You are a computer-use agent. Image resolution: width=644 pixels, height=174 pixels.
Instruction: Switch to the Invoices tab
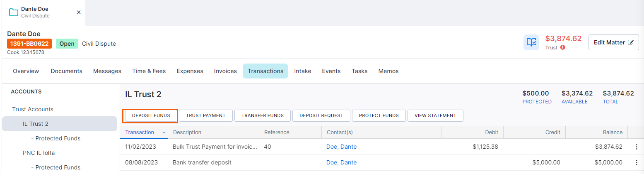[x=225, y=71]
